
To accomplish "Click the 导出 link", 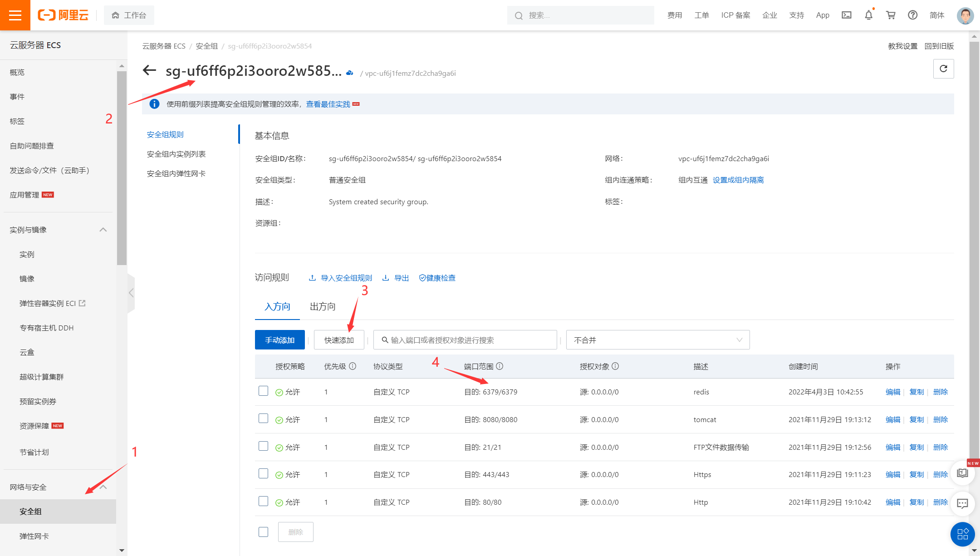I will click(396, 278).
